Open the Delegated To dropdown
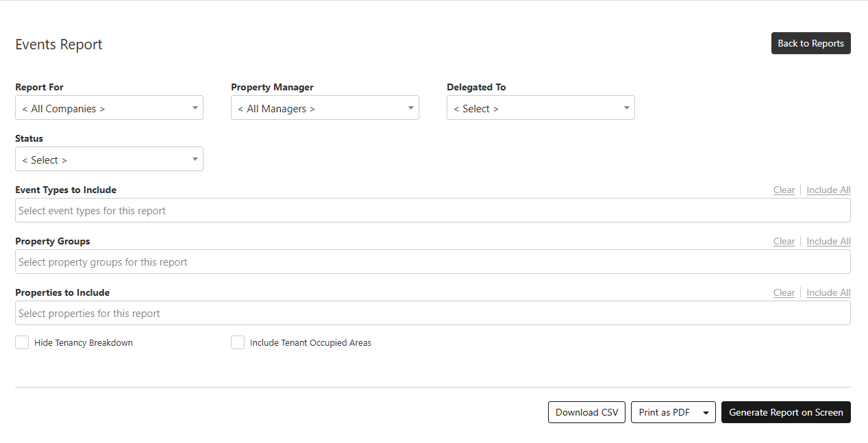This screenshot has height=443, width=868. 541,108
